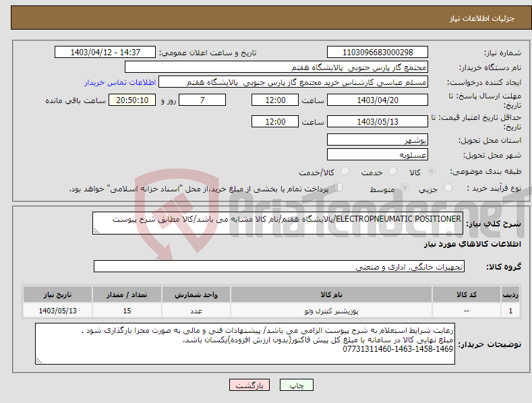Click the need date cell 1403/05/13
This screenshot has height=403, width=532.
coord(57,311)
